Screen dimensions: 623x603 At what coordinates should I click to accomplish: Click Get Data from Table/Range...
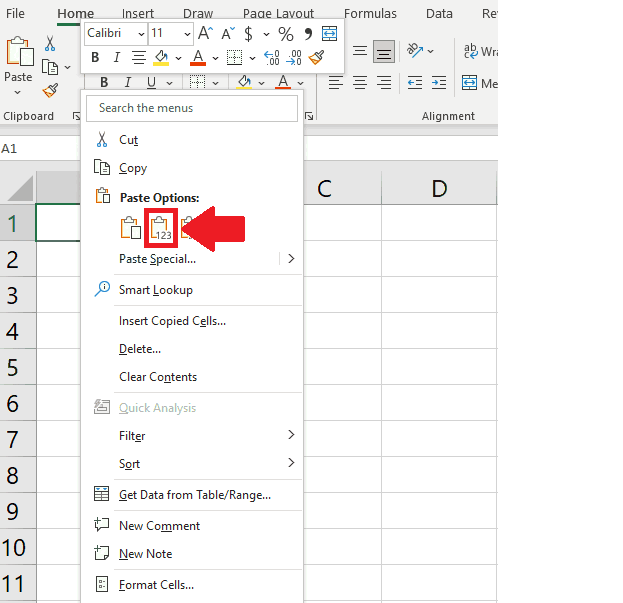193,495
